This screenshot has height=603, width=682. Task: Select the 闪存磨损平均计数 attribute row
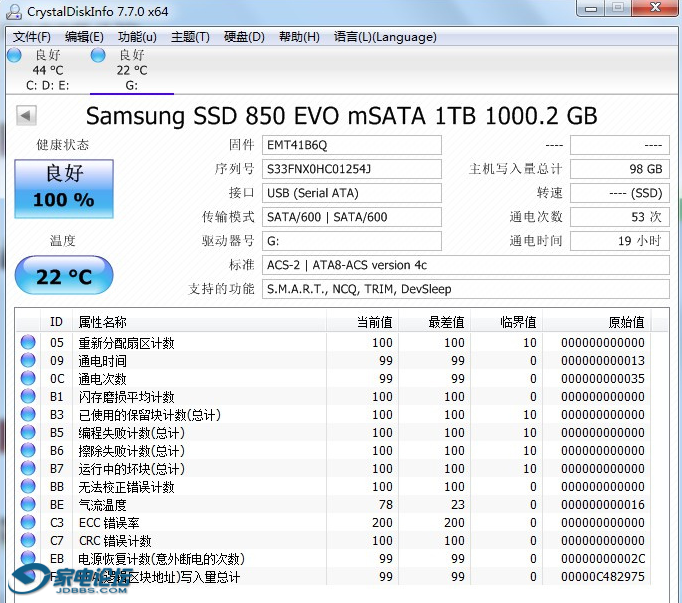point(334,397)
